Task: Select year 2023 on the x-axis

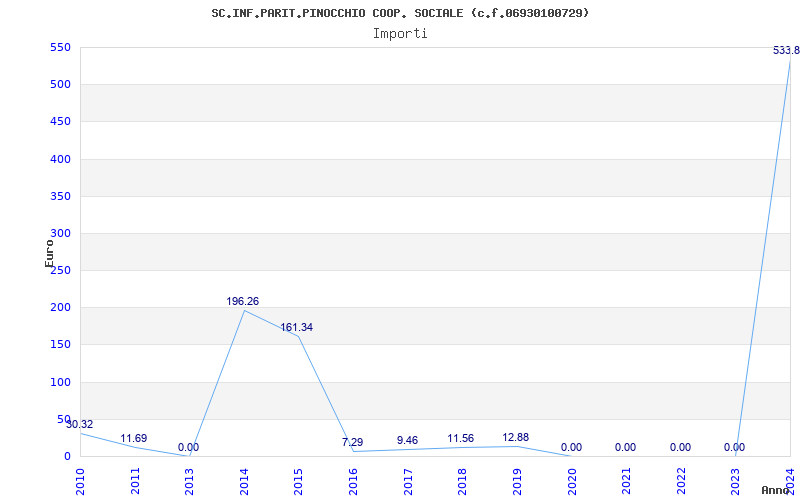Action: [x=735, y=481]
